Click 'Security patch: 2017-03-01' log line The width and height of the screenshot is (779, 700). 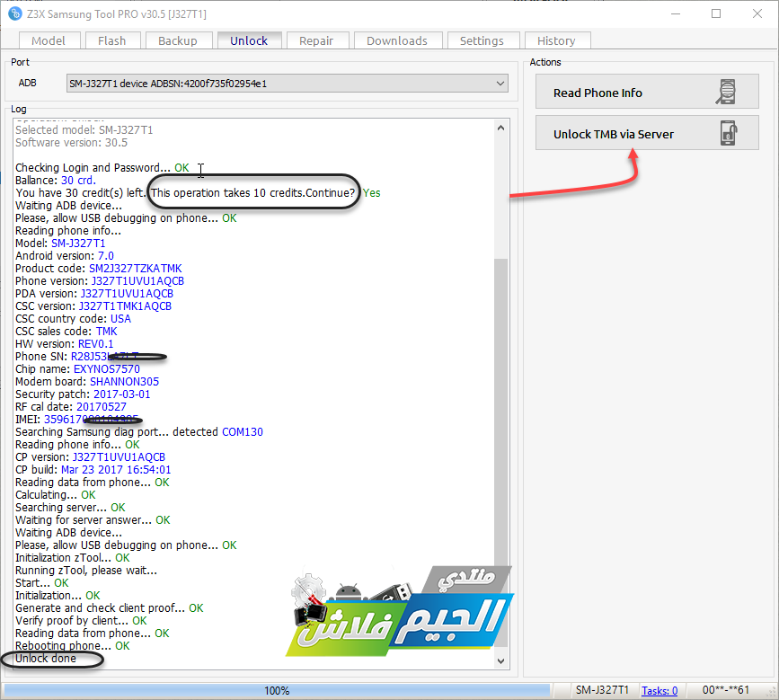tap(83, 394)
